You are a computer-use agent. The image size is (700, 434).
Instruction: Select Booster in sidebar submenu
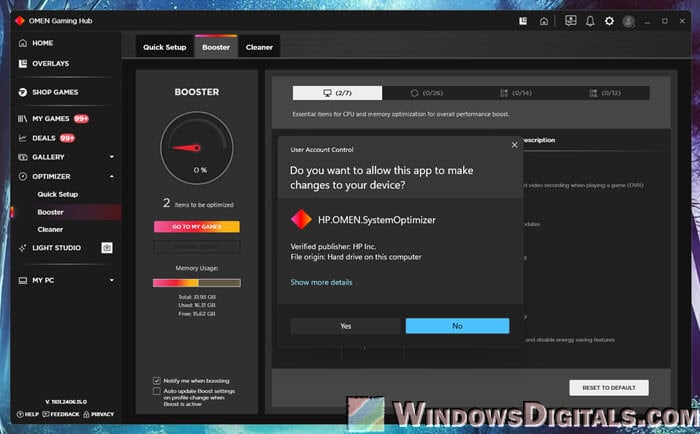click(50, 212)
